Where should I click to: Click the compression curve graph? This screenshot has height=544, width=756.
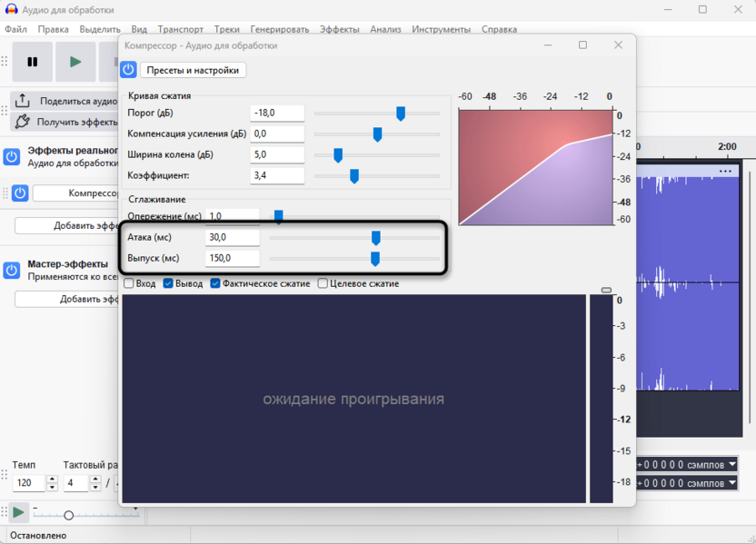click(535, 167)
